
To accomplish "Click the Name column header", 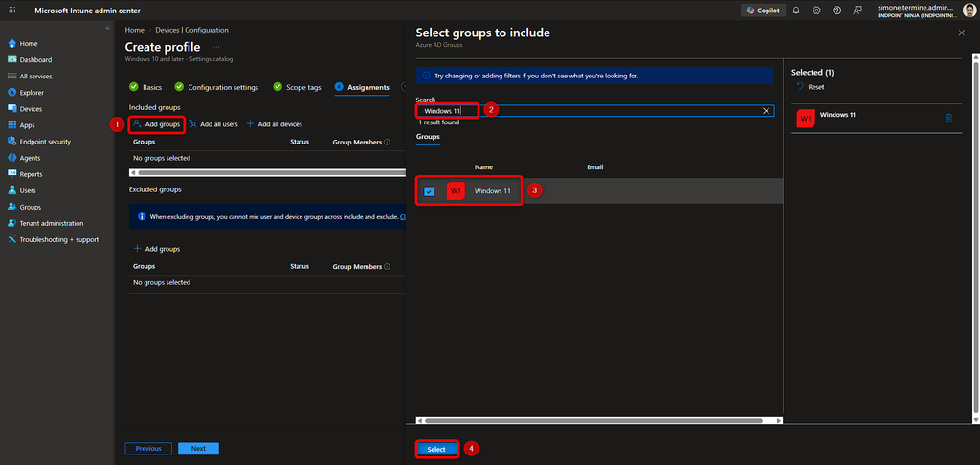I will point(483,167).
